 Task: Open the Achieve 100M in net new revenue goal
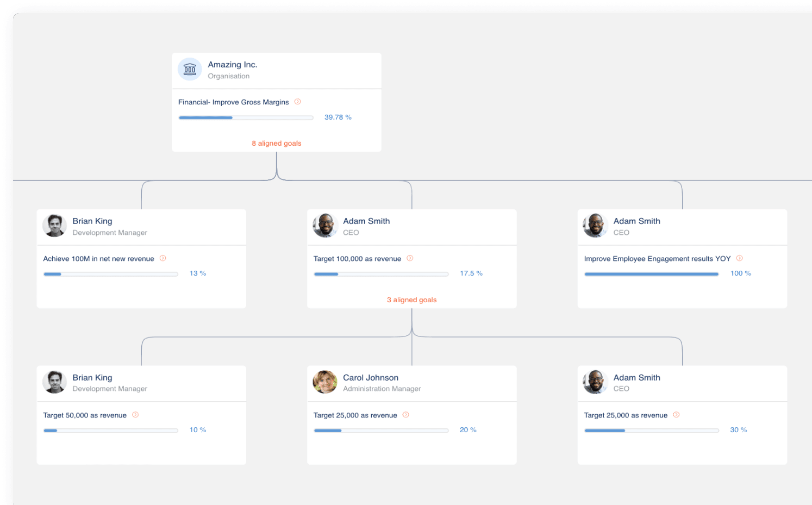click(x=99, y=259)
